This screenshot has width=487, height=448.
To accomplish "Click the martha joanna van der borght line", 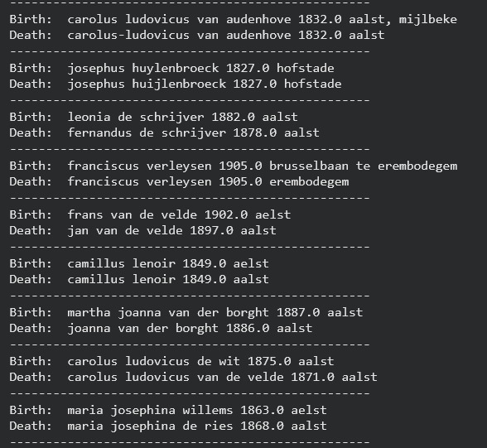I will click(x=186, y=312).
